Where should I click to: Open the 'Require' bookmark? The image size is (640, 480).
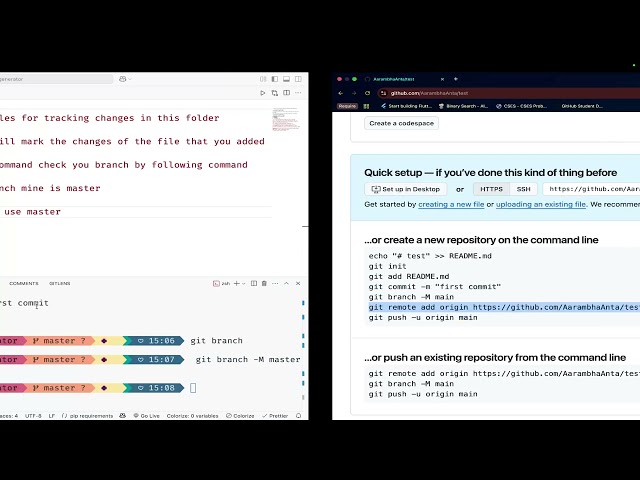[x=347, y=106]
